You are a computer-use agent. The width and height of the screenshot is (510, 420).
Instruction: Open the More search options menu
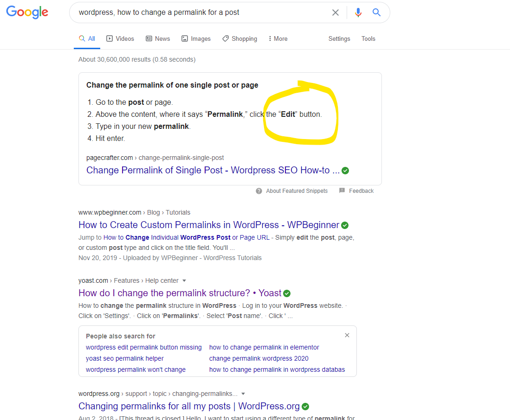pyautogui.click(x=278, y=39)
